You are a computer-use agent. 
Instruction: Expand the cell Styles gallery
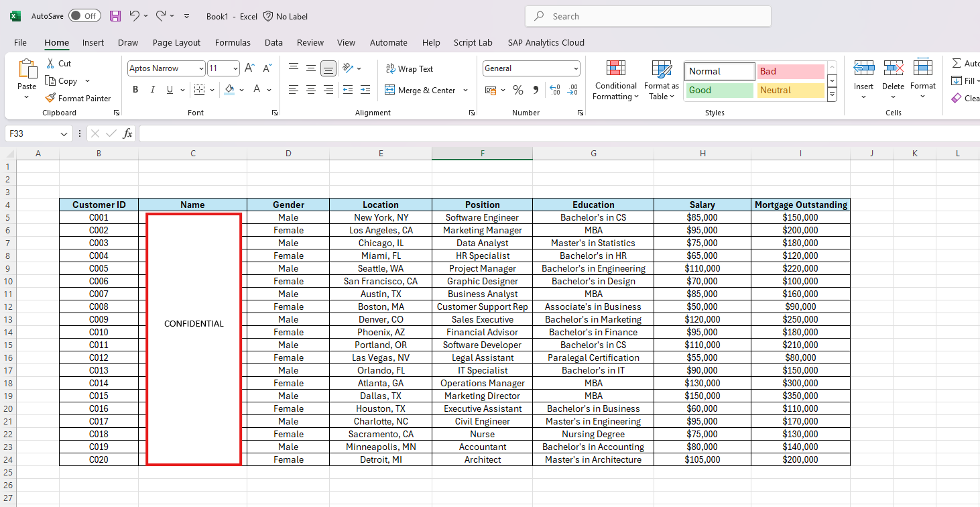(x=832, y=95)
